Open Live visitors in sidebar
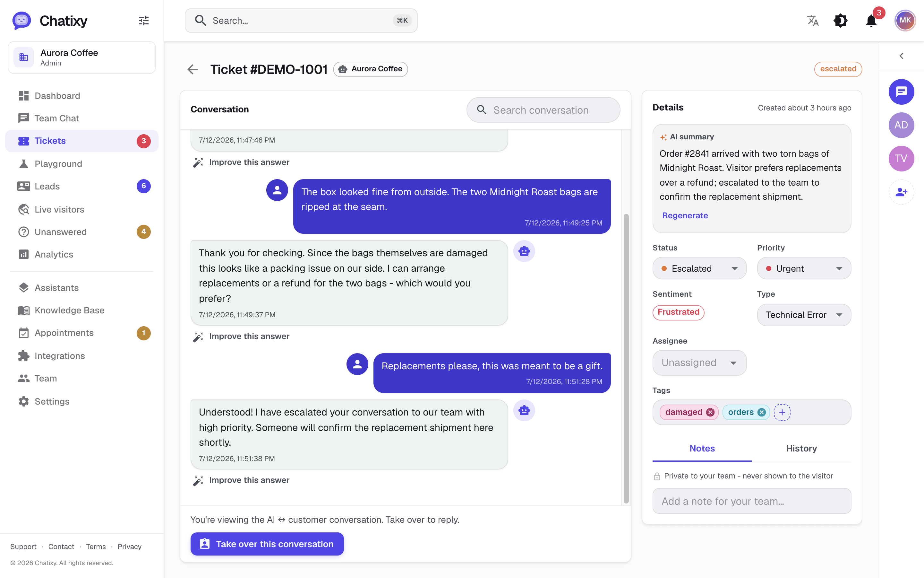 coord(82,209)
